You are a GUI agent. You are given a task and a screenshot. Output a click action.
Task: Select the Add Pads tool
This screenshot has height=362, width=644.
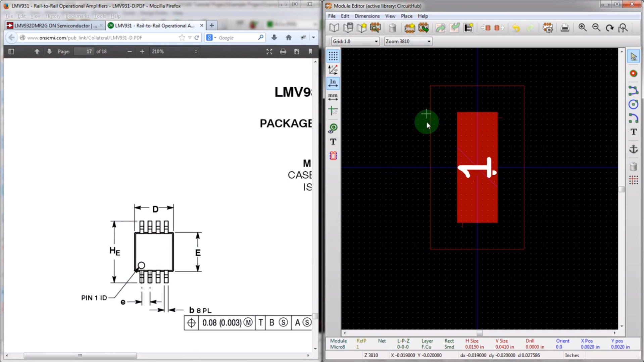coord(633,74)
